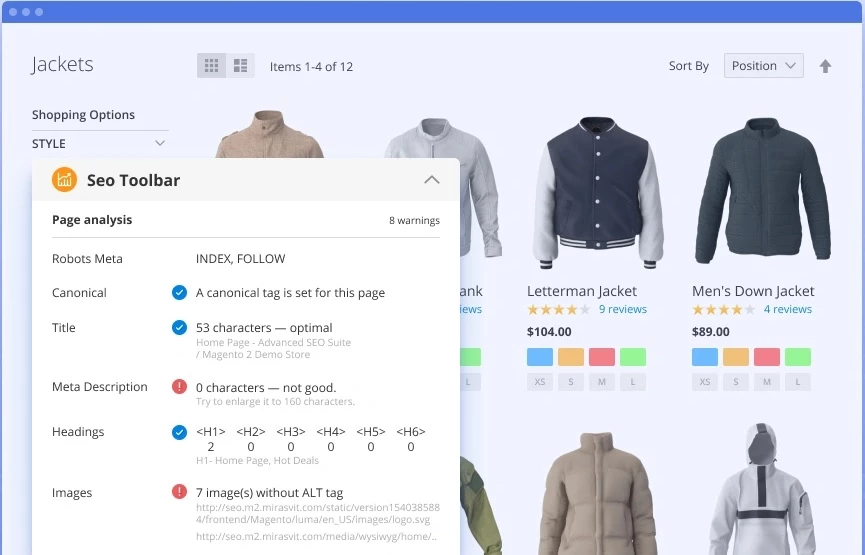
Task: Select orange swatch for Men's Down Jacket
Action: (736, 357)
